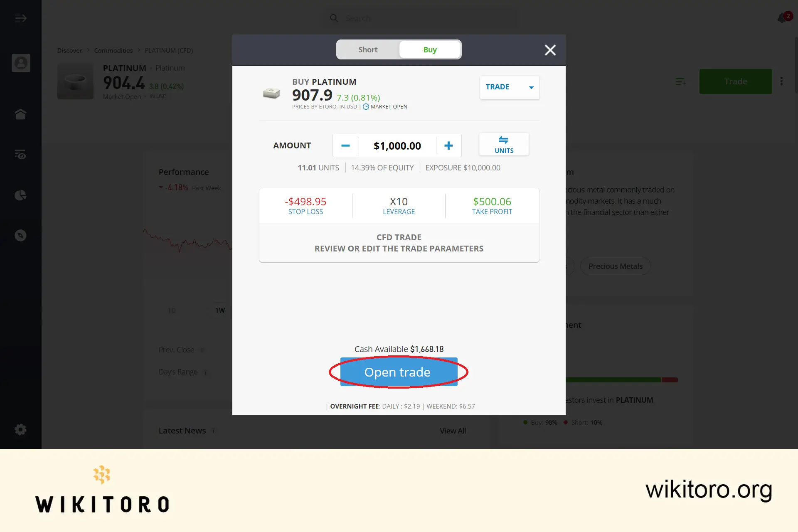Select the 1D performance chart tab

pyautogui.click(x=172, y=309)
